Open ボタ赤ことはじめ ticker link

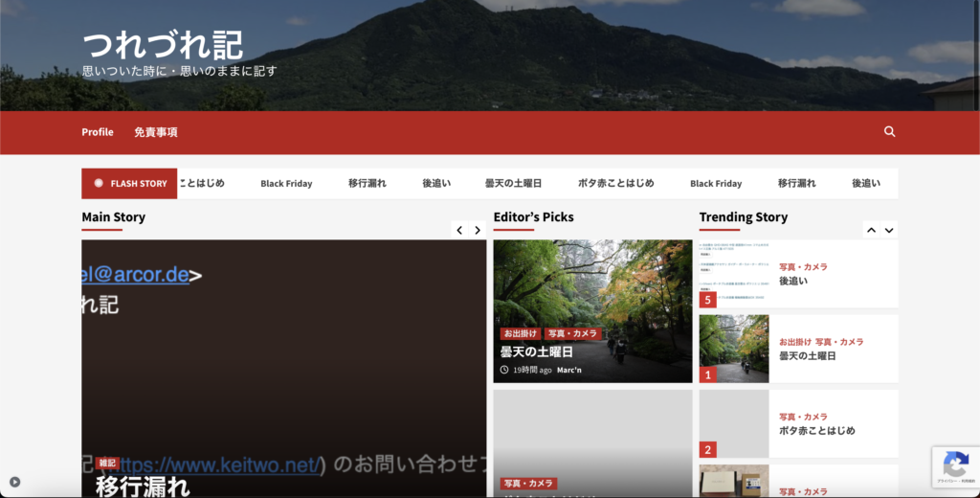(615, 183)
